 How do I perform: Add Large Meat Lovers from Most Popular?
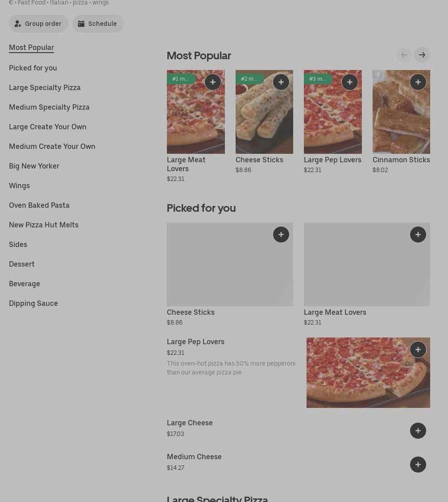pyautogui.click(x=213, y=82)
